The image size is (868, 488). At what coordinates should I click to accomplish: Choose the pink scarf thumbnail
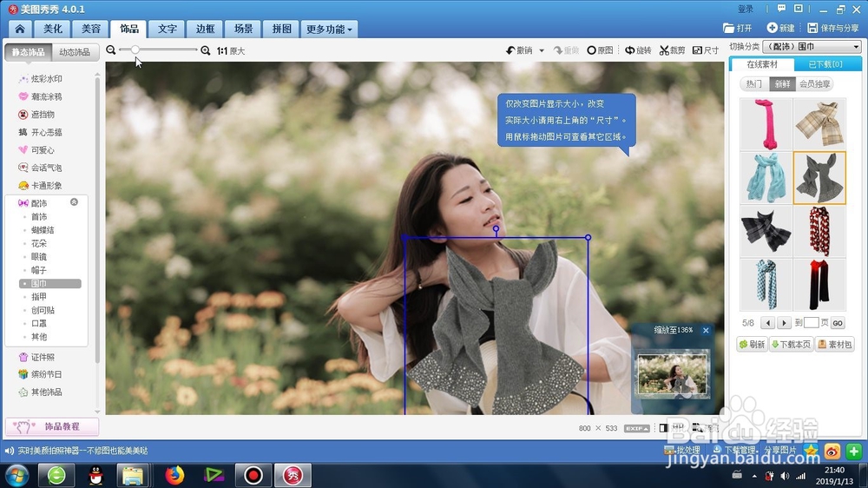click(x=766, y=124)
